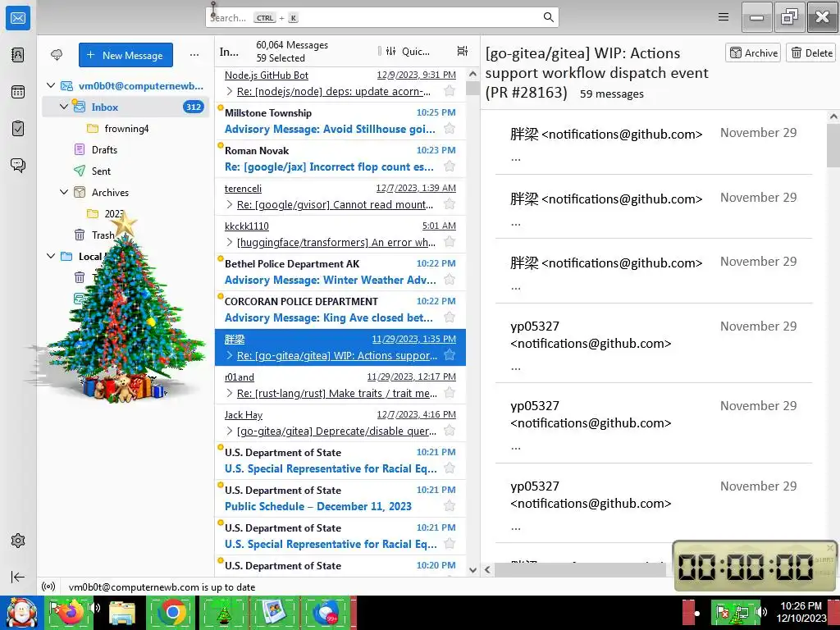Open Chrome from the taskbar

tap(172, 613)
